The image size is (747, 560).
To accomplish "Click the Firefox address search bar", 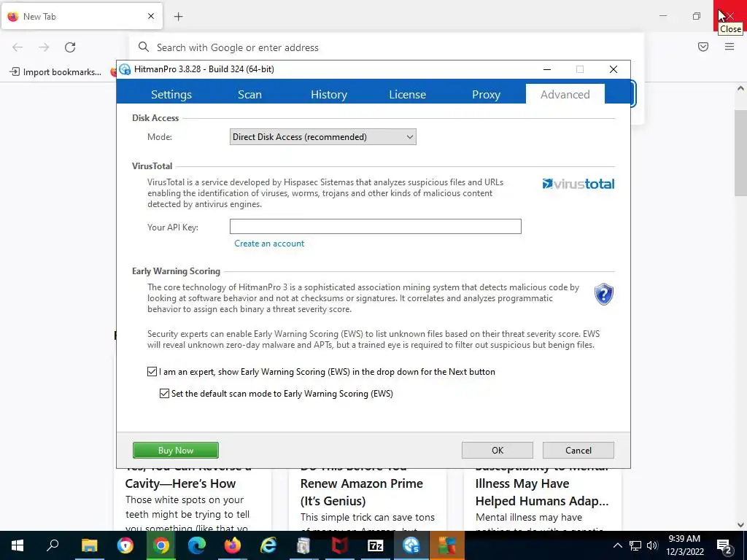I will 386,47.
